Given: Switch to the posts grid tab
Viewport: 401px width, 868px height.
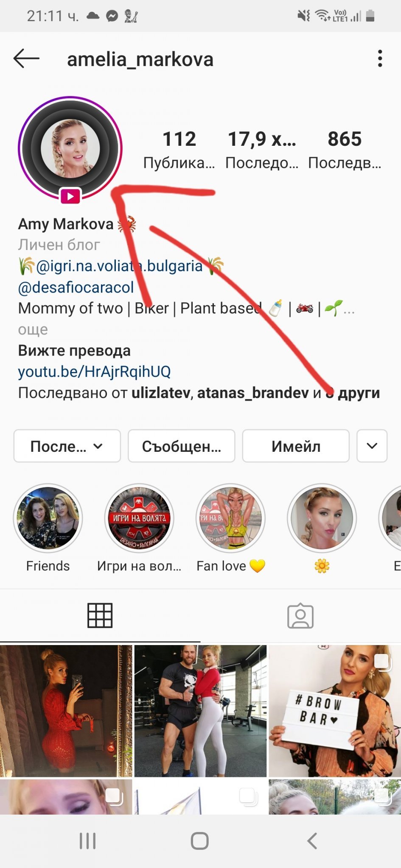Looking at the screenshot, I should [100, 615].
